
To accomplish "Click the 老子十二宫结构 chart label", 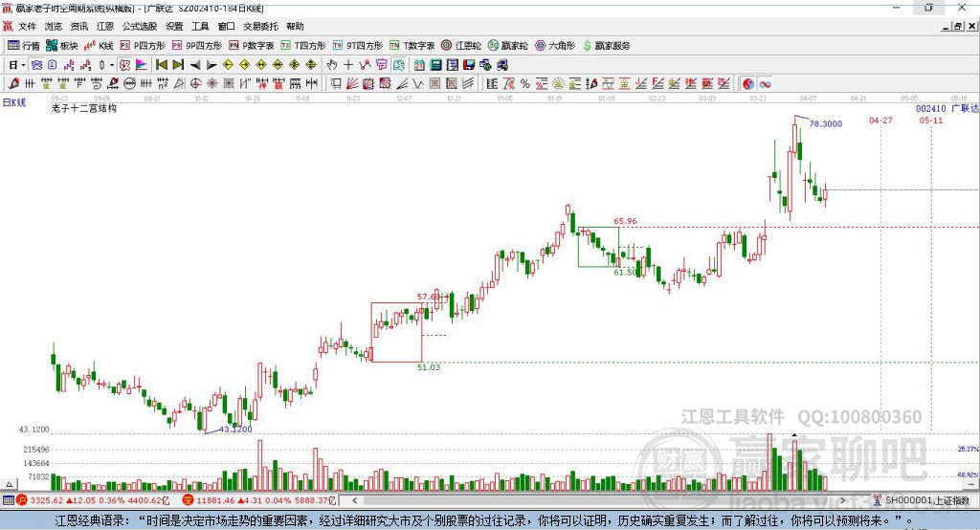I will pos(84,108).
